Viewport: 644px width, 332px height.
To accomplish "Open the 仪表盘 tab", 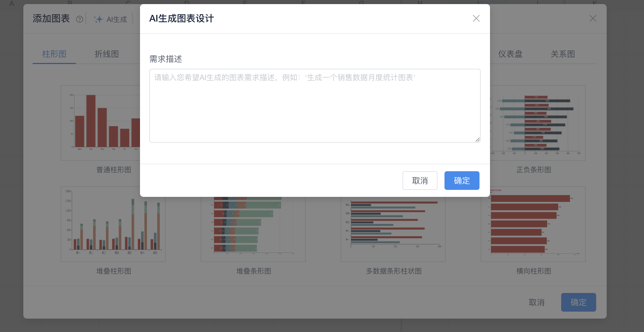I will click(x=510, y=54).
